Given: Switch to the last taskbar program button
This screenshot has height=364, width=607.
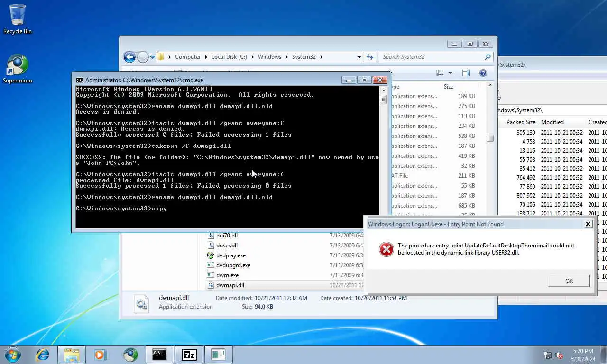Looking at the screenshot, I should [218, 355].
